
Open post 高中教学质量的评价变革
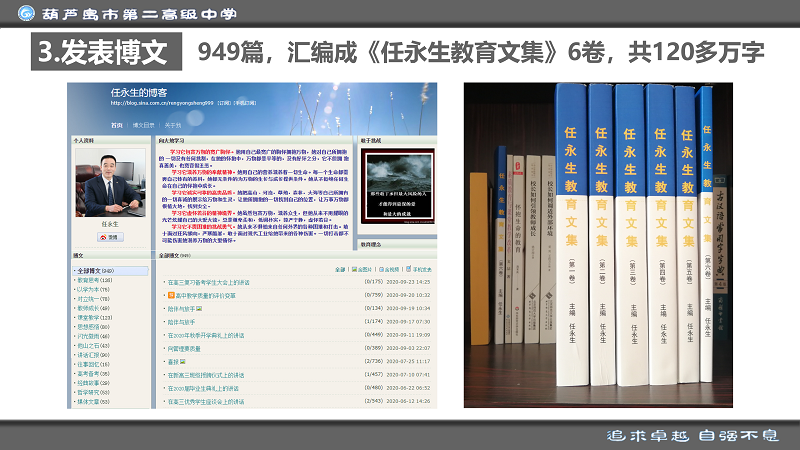point(206,295)
